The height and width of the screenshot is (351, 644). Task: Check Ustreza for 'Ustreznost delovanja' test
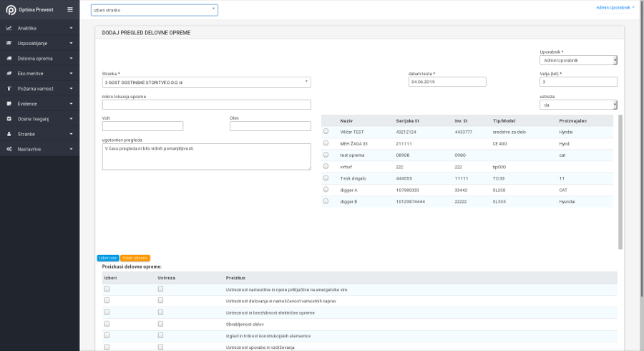160,300
